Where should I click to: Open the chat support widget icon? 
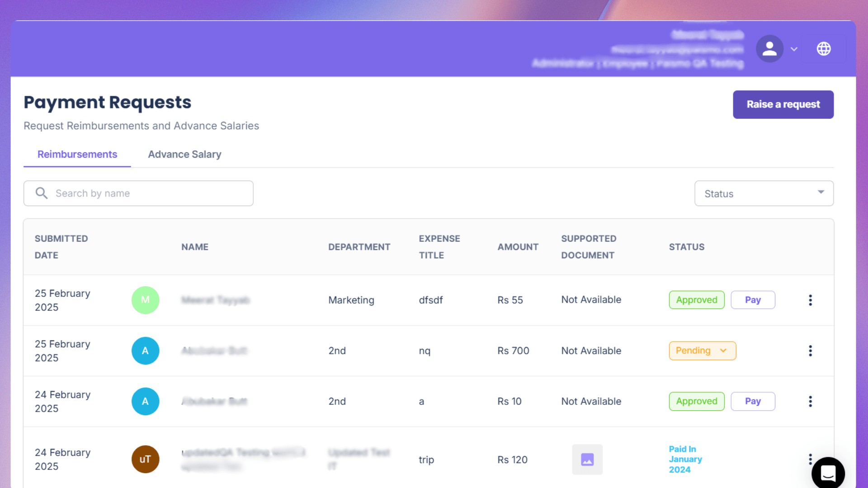coord(828,473)
